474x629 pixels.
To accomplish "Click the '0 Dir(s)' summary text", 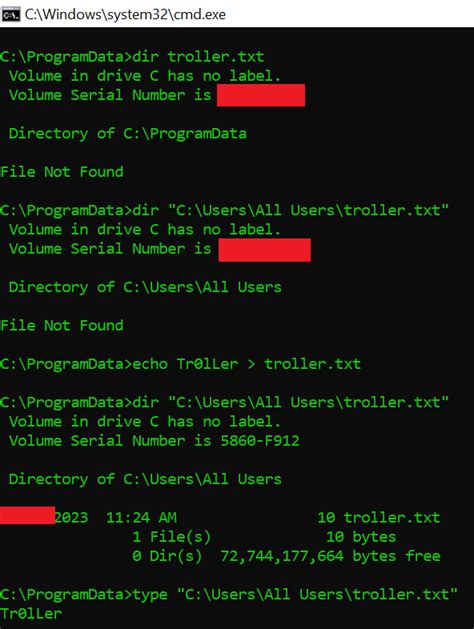I will tap(167, 556).
